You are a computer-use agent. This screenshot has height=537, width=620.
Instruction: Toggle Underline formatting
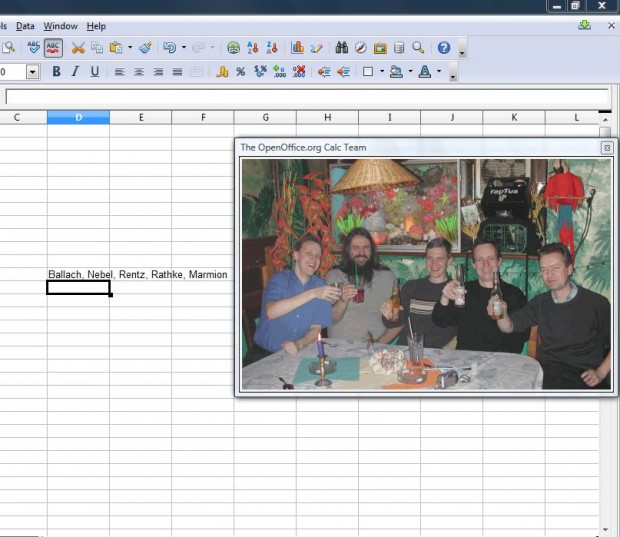tap(95, 72)
